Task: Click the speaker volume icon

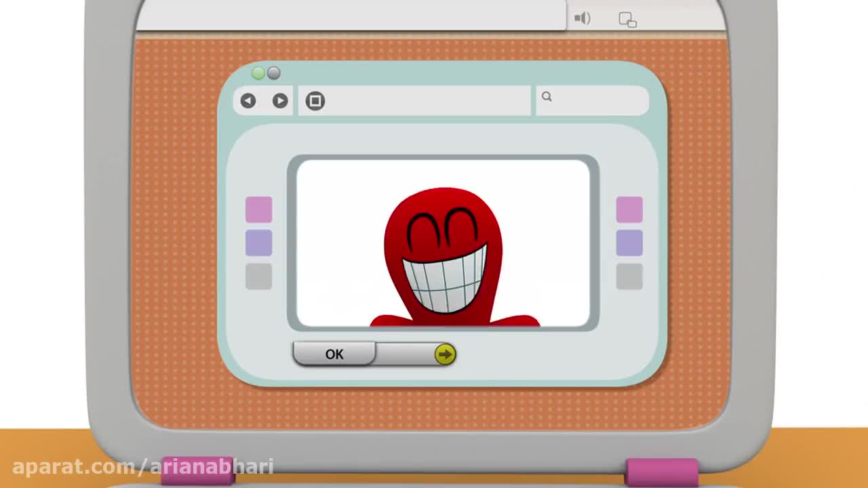Action: 582,18
